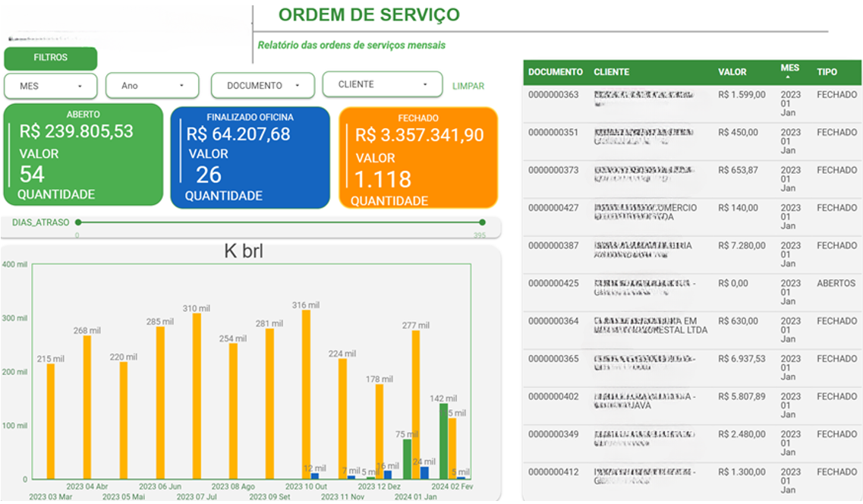Click the 316 mil bar for 2023 10 Out

pyautogui.click(x=306, y=395)
